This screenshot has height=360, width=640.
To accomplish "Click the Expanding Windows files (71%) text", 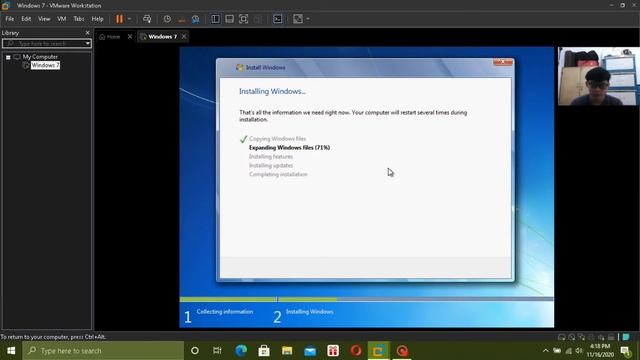I will (289, 148).
